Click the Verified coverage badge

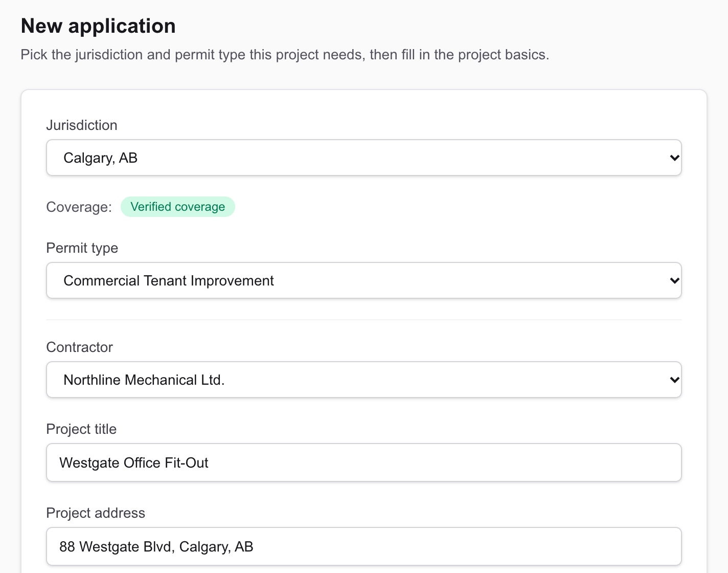(178, 207)
